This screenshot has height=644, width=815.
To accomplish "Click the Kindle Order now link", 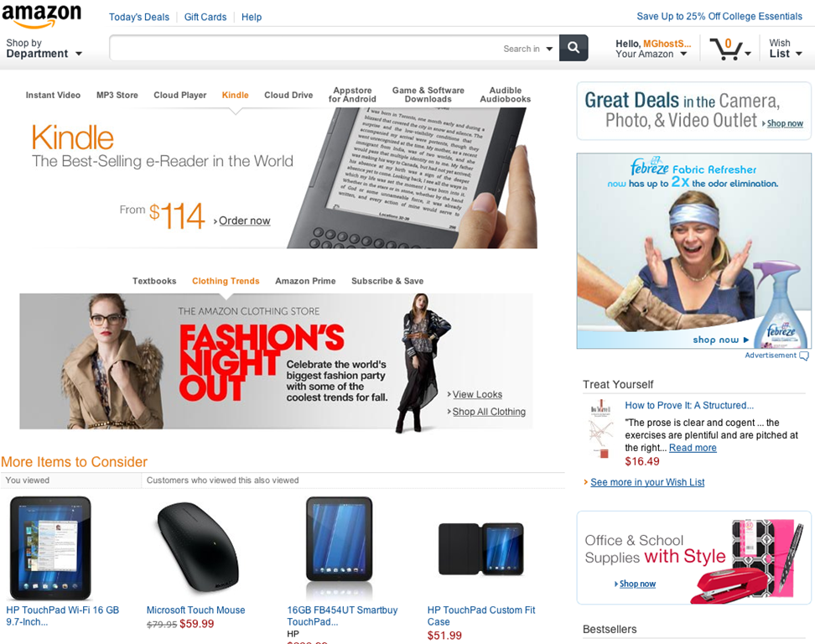I will point(244,221).
